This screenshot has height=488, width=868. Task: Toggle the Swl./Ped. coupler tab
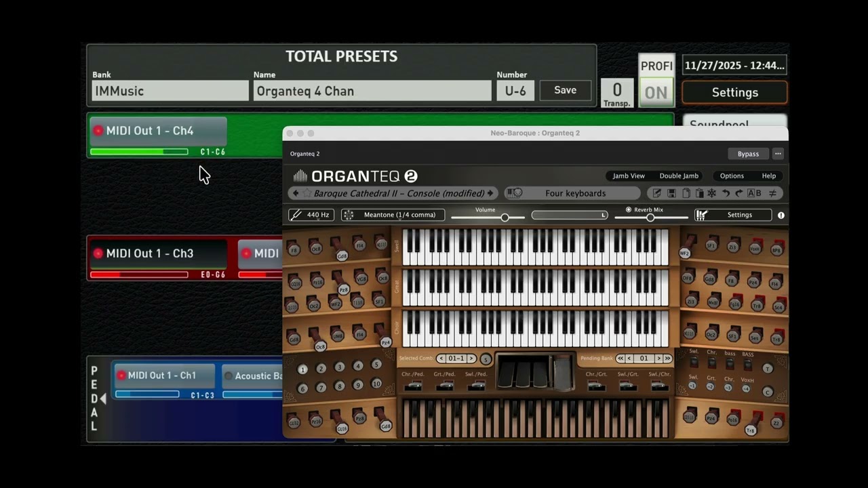[476, 385]
